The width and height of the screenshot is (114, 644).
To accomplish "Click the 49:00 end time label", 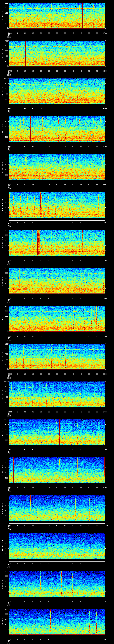I will tap(105, 109).
